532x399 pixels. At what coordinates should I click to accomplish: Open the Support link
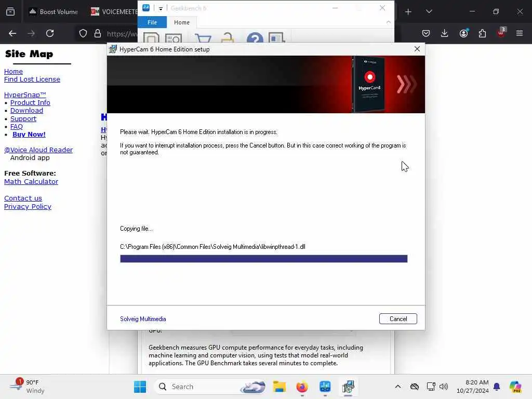23,119
